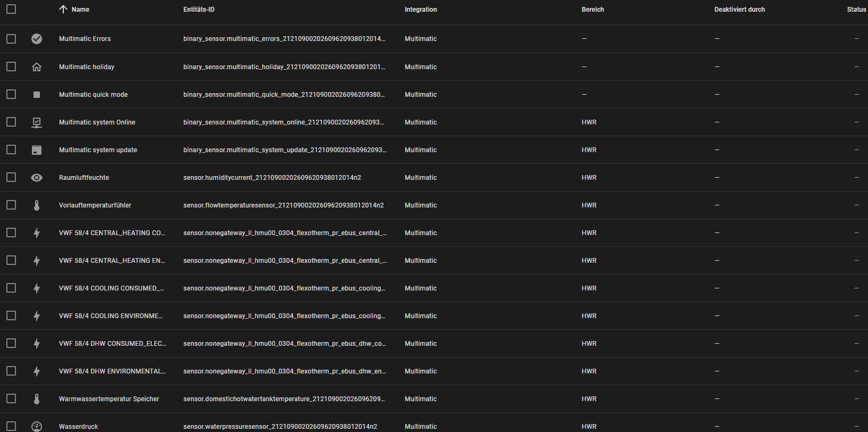Click the thermometer icon for Warmwassertemperatur Speicher
This screenshot has width=868, height=432.
[37, 399]
